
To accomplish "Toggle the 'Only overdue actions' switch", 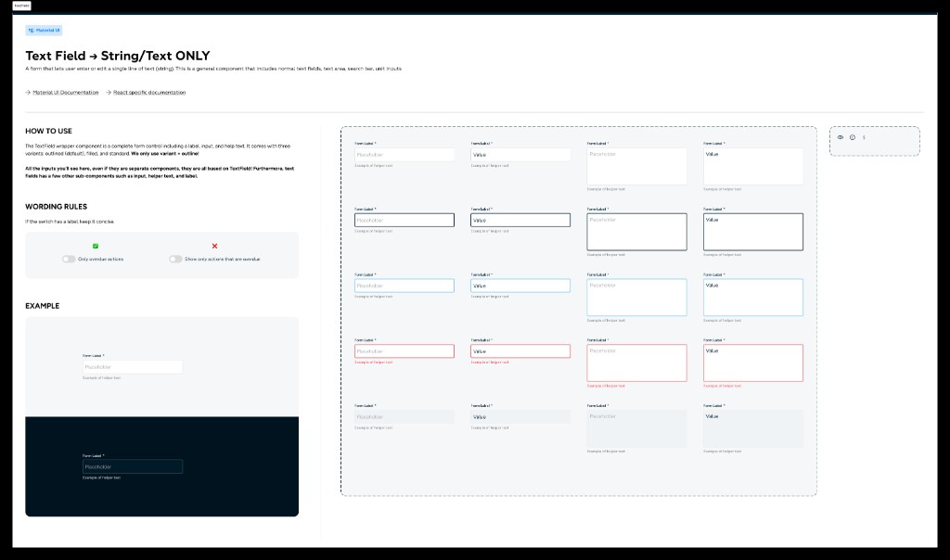I will [69, 259].
